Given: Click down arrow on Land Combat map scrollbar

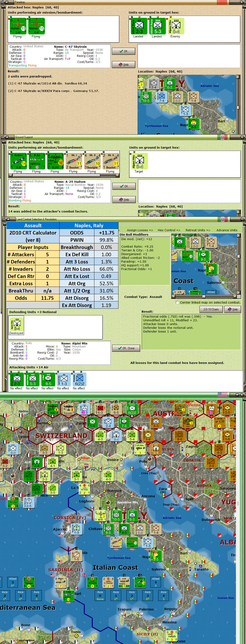Looking at the screenshot, I should [x=239, y=293].
